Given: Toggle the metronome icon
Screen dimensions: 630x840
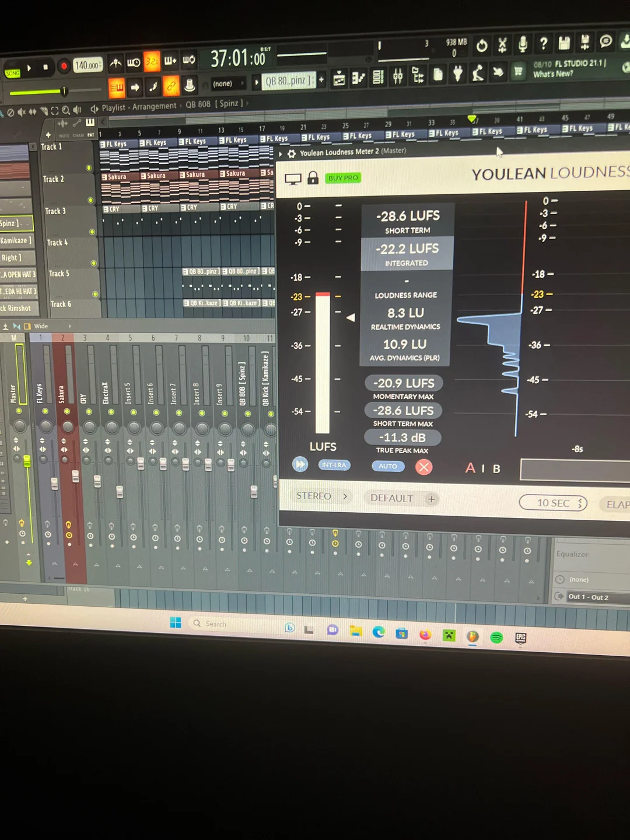Looking at the screenshot, I should coord(116,63).
